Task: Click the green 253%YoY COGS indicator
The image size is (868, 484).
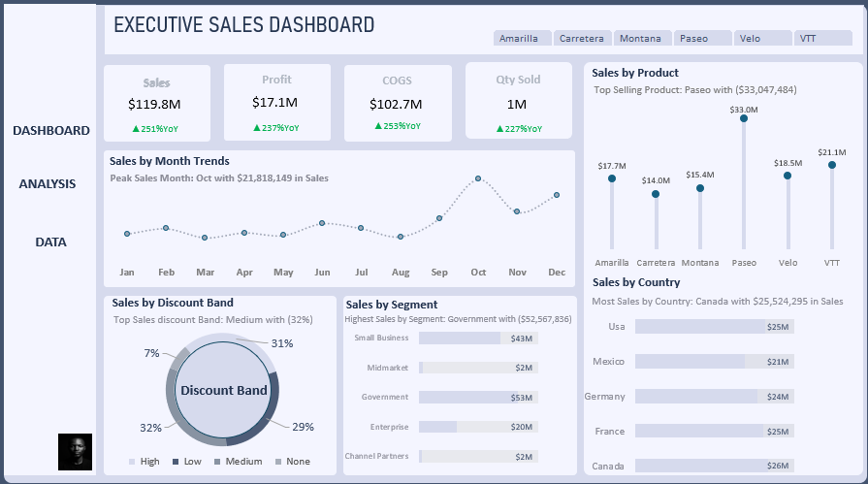Action: [398, 126]
